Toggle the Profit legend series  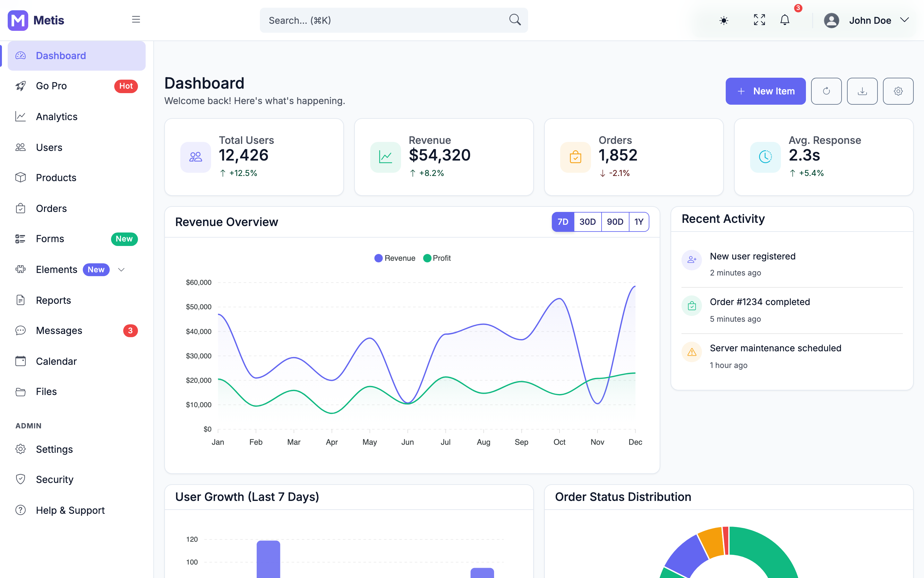pyautogui.click(x=437, y=258)
